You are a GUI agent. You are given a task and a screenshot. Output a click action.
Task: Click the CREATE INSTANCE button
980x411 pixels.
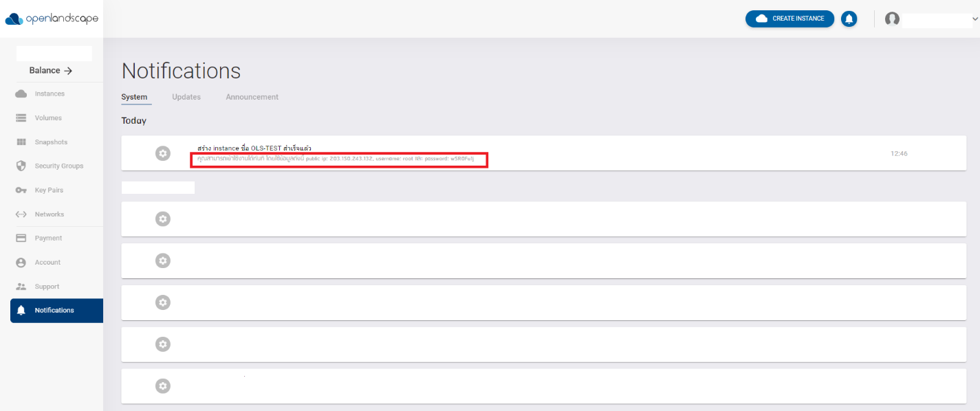pos(790,19)
